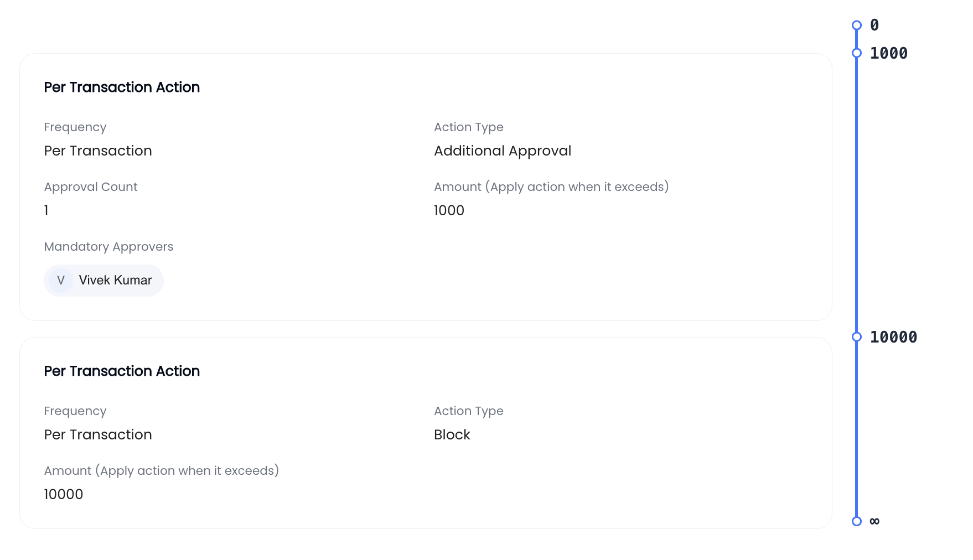Click the infinity symbol label on timeline
The width and height of the screenshot is (973, 560).
(x=874, y=521)
